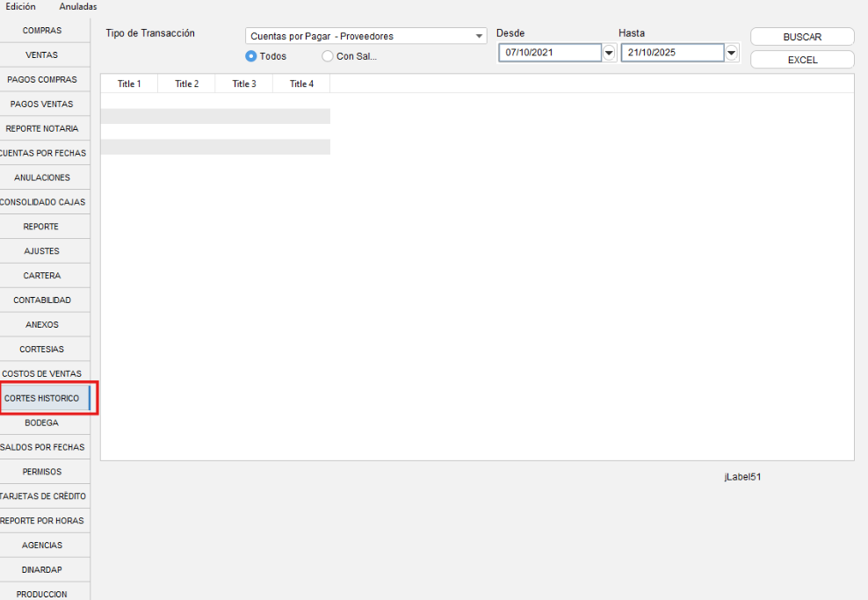The height and width of the screenshot is (600, 868).
Task: Expand the Tipo de Transacción dropdown
Action: (479, 36)
